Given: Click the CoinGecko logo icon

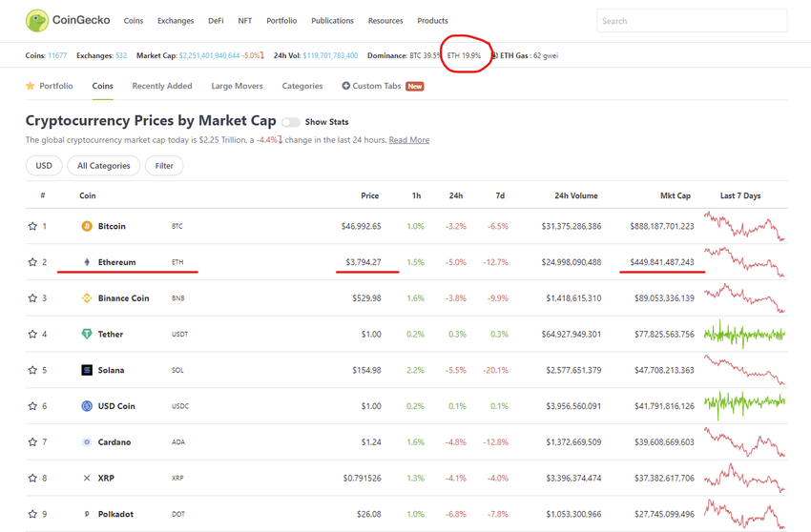Looking at the screenshot, I should pyautogui.click(x=36, y=21).
